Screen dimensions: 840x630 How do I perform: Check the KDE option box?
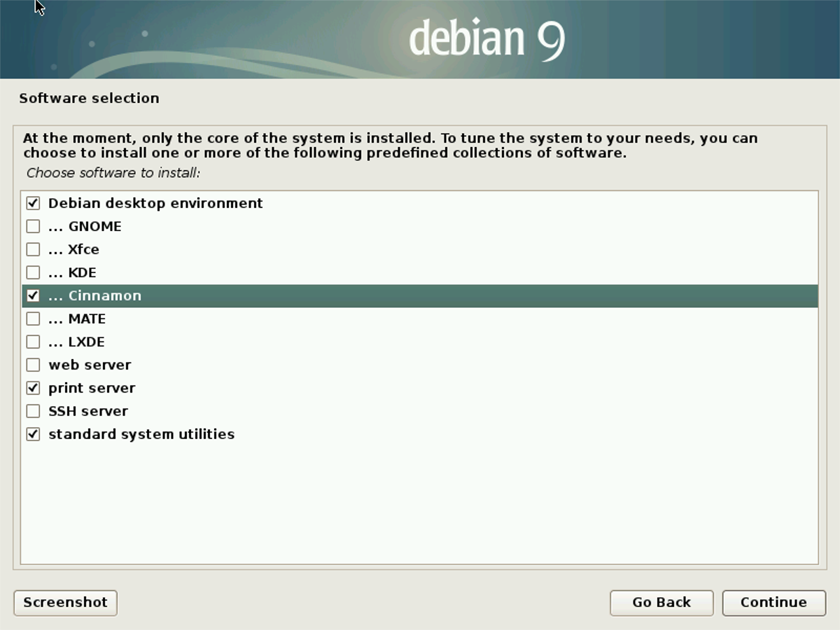pos(33,273)
